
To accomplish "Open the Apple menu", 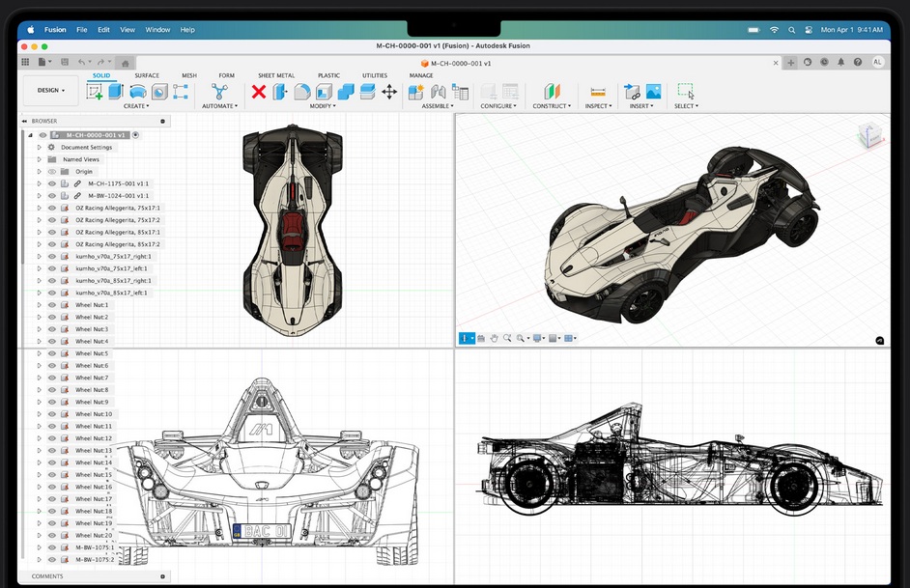I will [x=31, y=30].
